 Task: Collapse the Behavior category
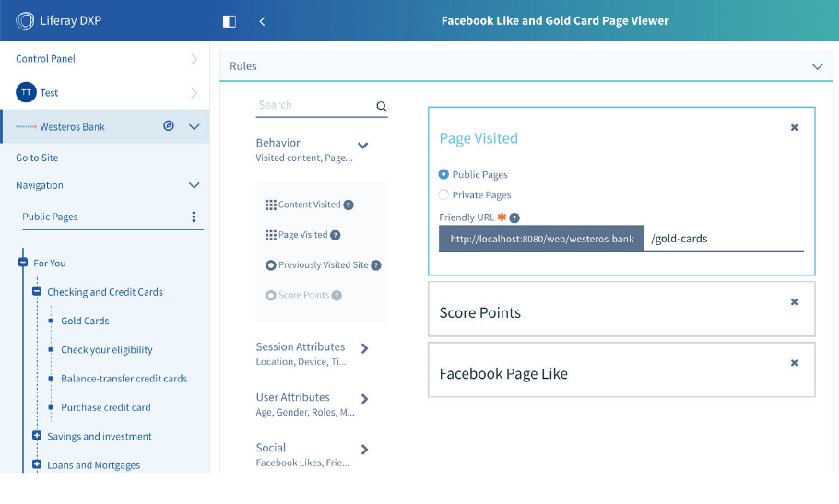(362, 146)
